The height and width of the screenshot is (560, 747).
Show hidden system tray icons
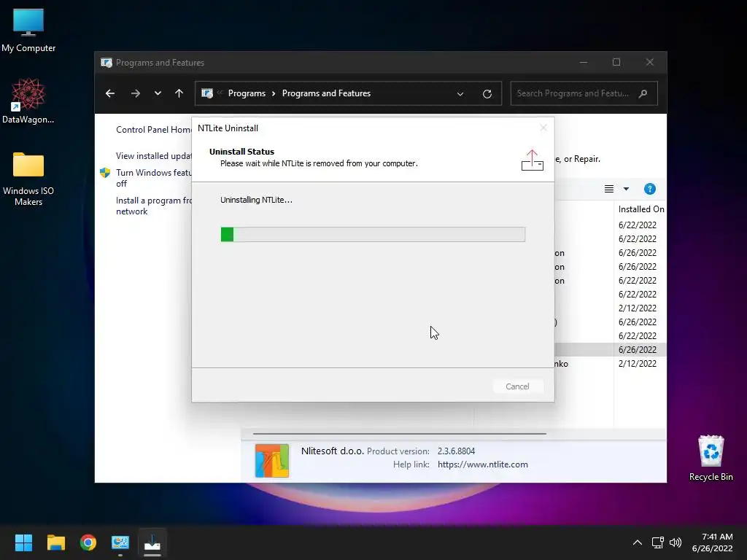pos(637,542)
